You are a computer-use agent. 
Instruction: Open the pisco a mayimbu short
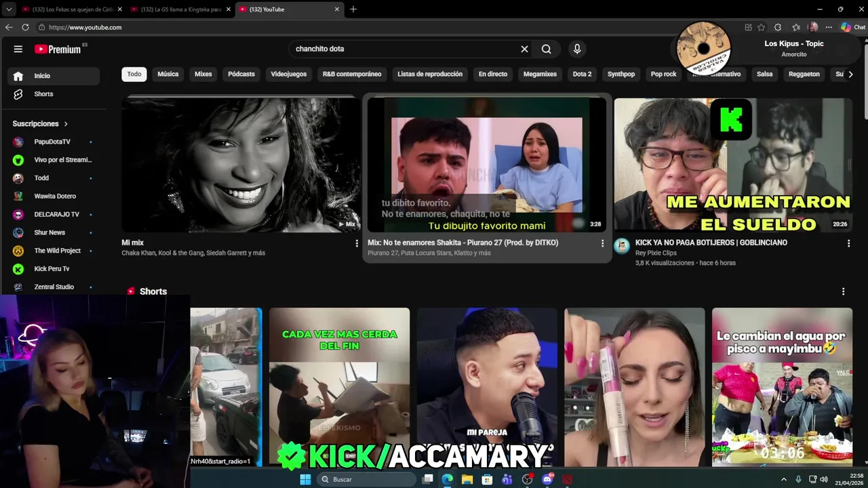click(782, 386)
